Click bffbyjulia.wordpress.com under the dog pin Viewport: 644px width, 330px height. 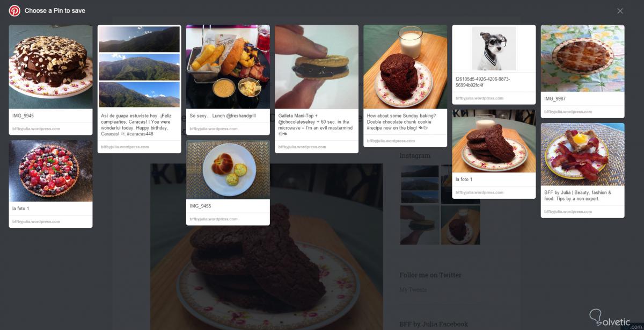pyautogui.click(x=479, y=98)
